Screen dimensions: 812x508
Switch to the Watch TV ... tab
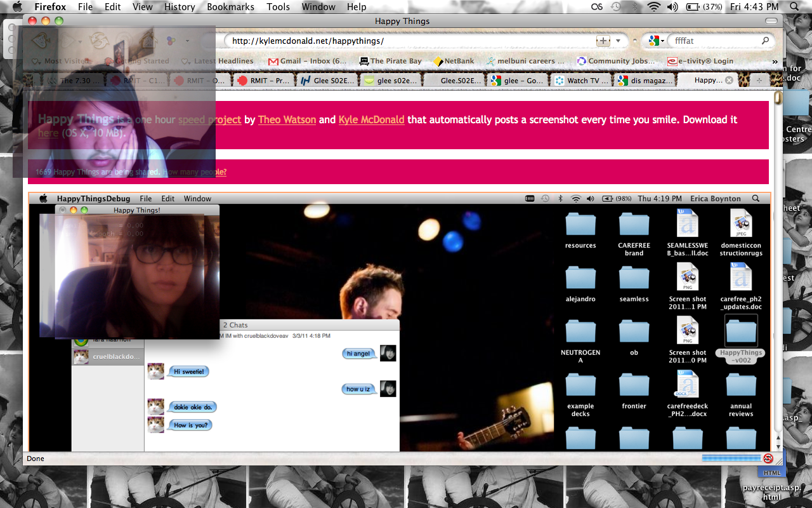[580, 81]
